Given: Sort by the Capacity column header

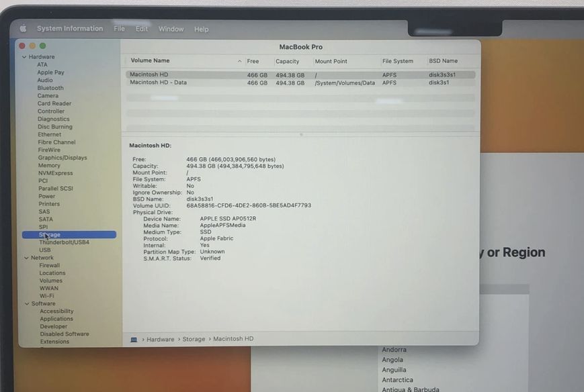Looking at the screenshot, I should [287, 61].
